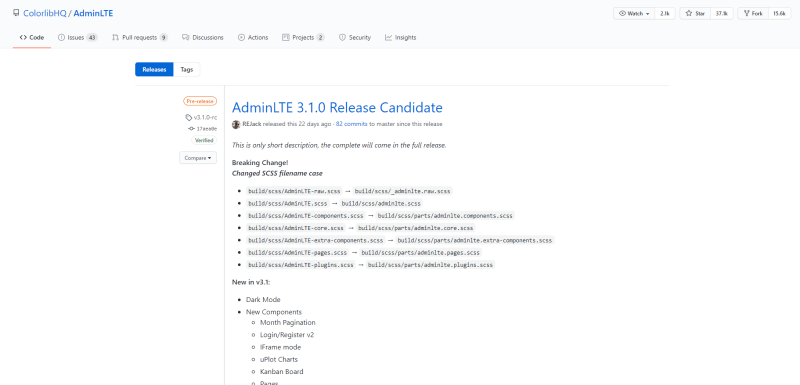Click the New in v3.1: heading text
The image size is (800, 385).
coord(252,282)
